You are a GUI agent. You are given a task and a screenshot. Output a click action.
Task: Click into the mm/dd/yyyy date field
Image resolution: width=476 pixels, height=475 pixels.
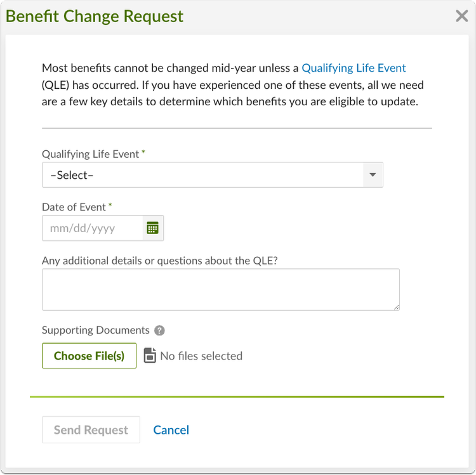[92, 228]
